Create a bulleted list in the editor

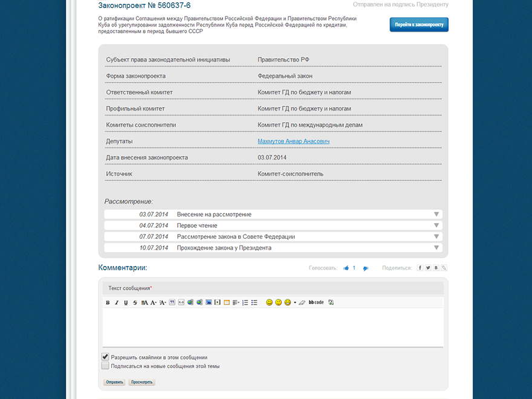pyautogui.click(x=254, y=303)
